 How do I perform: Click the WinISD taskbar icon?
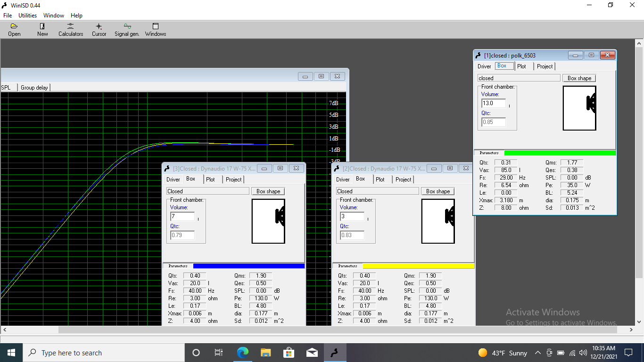(x=335, y=353)
